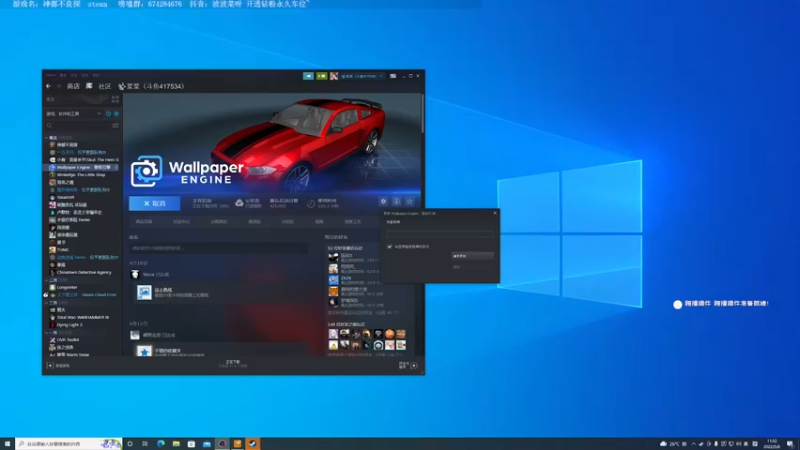Open game settings gear icon
Screen dimensions: 800x450
click(383, 202)
